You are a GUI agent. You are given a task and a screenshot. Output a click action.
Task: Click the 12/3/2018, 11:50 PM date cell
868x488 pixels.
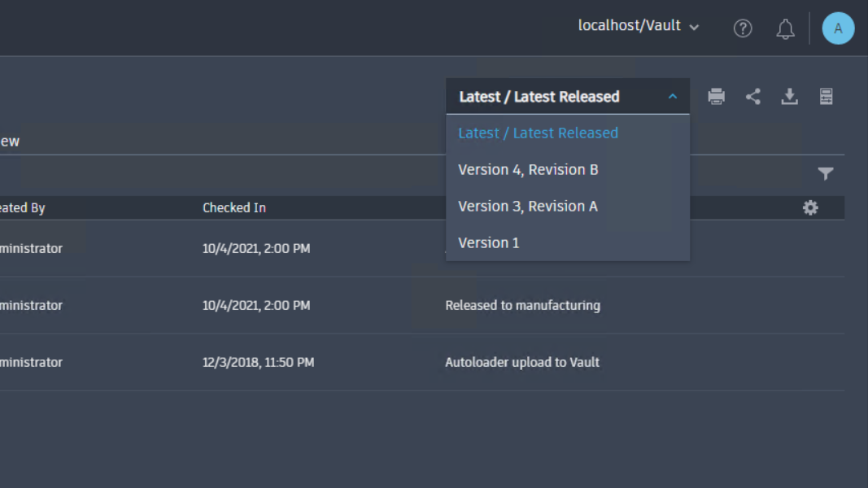point(258,363)
